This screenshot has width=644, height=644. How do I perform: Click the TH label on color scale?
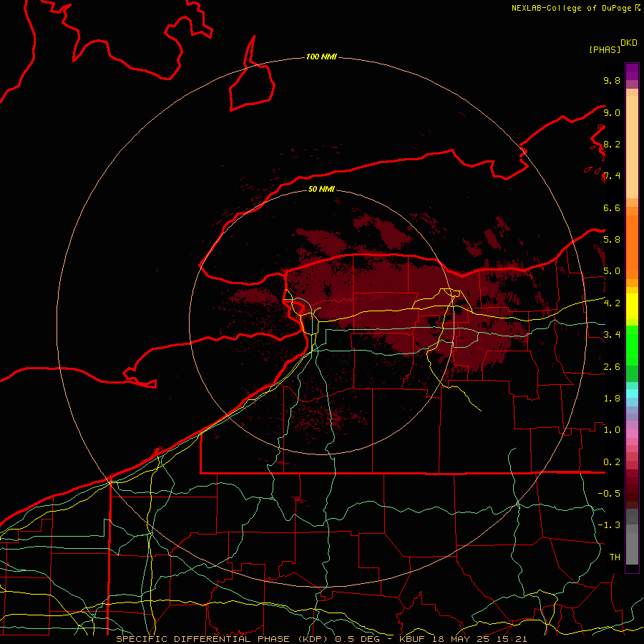[615, 557]
